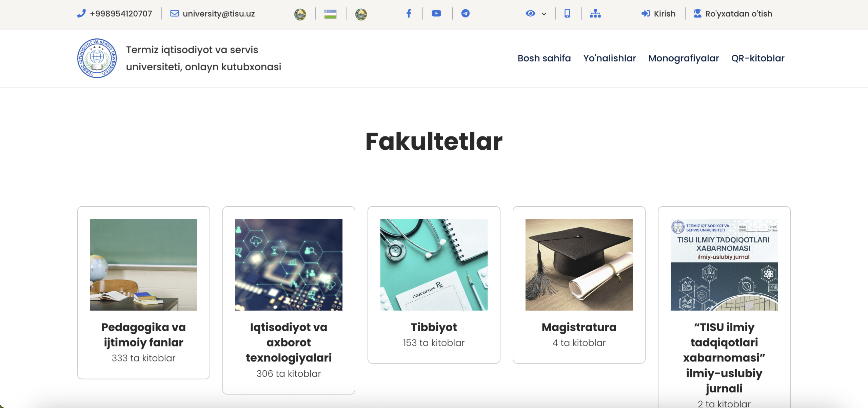Click the first state emblem icon
868x408 pixels.
pyautogui.click(x=300, y=14)
